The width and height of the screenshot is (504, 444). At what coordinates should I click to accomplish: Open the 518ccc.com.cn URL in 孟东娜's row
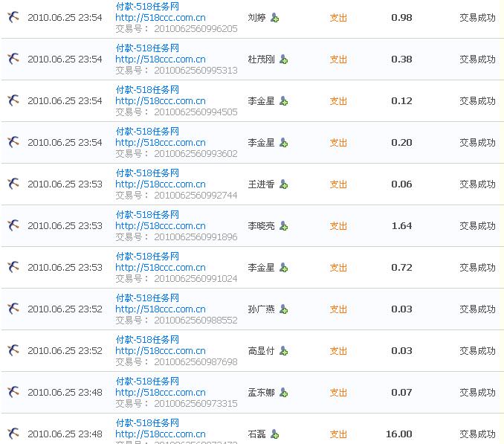click(x=160, y=392)
